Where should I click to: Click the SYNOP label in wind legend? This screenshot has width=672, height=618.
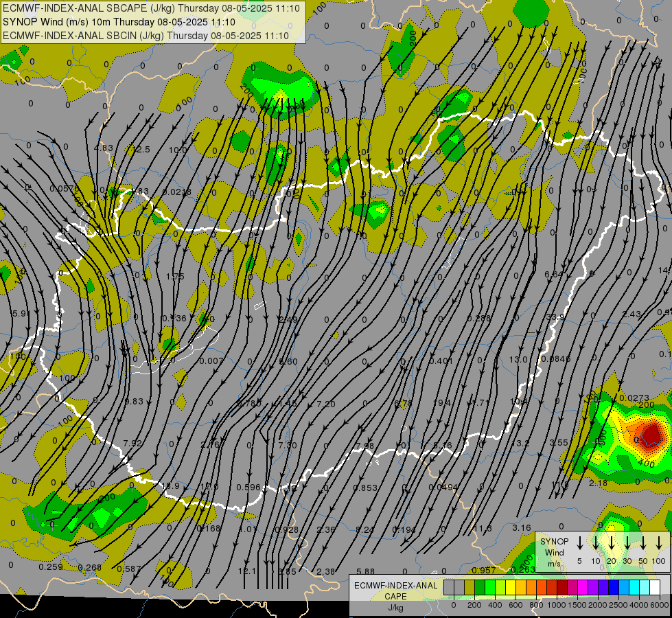(554, 541)
